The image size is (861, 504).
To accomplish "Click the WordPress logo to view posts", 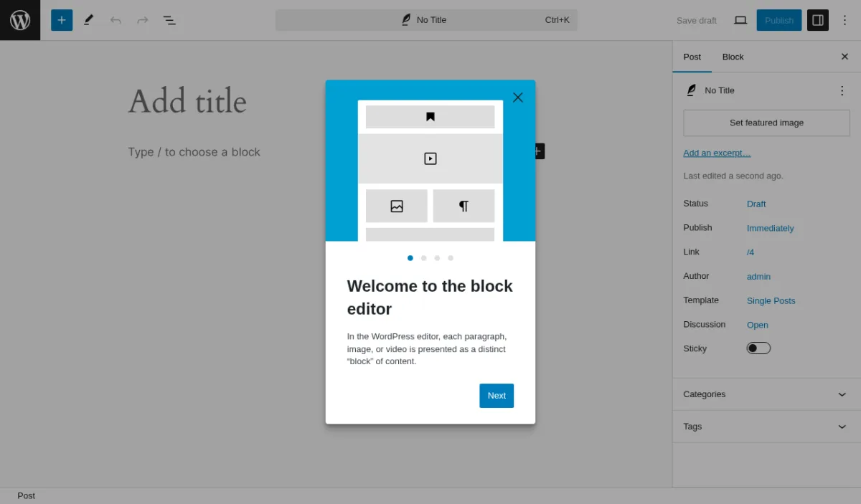I will [20, 20].
